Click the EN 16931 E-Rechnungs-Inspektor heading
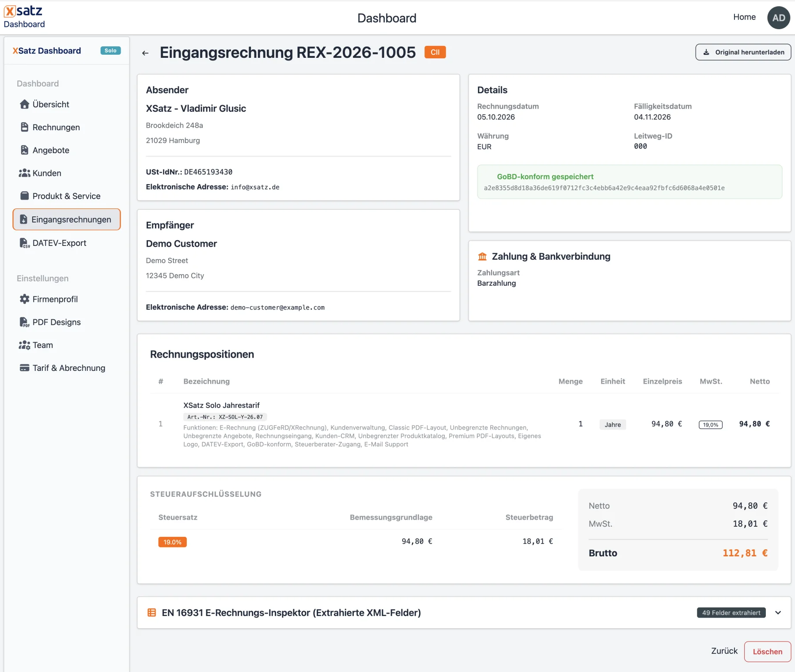Viewport: 795px width, 672px height. 291,613
